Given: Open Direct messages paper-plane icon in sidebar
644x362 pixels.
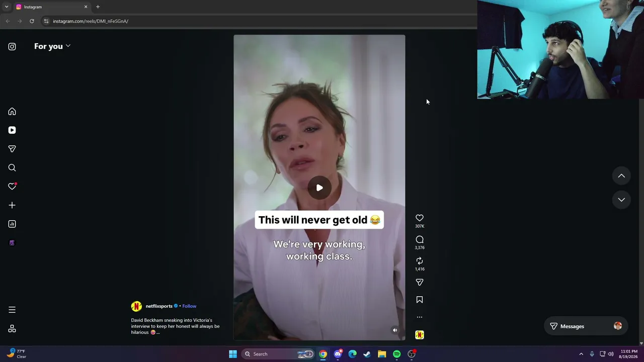Looking at the screenshot, I should (x=12, y=149).
